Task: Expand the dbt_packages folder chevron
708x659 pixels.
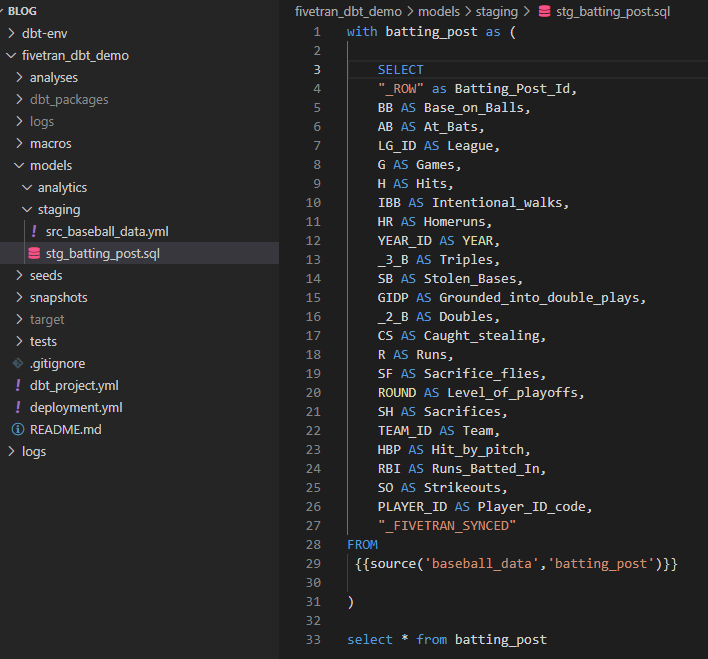Action: point(19,99)
